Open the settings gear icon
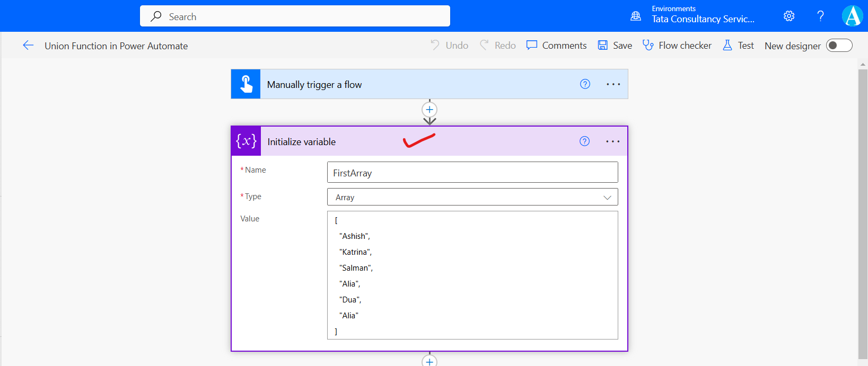868x366 pixels. click(x=789, y=16)
